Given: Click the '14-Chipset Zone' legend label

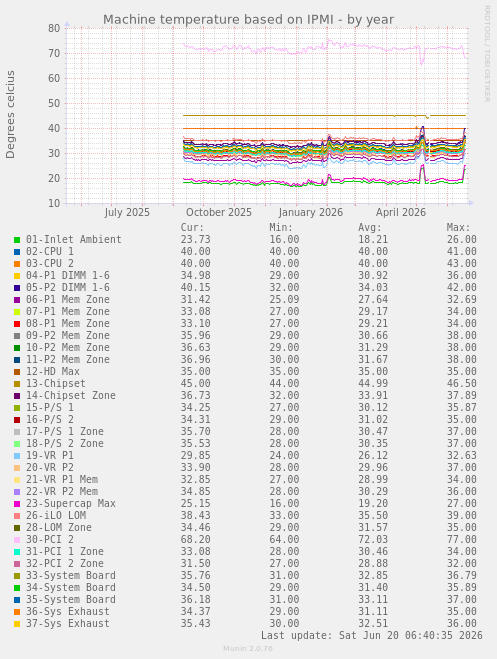Looking at the screenshot, I should (71, 395).
